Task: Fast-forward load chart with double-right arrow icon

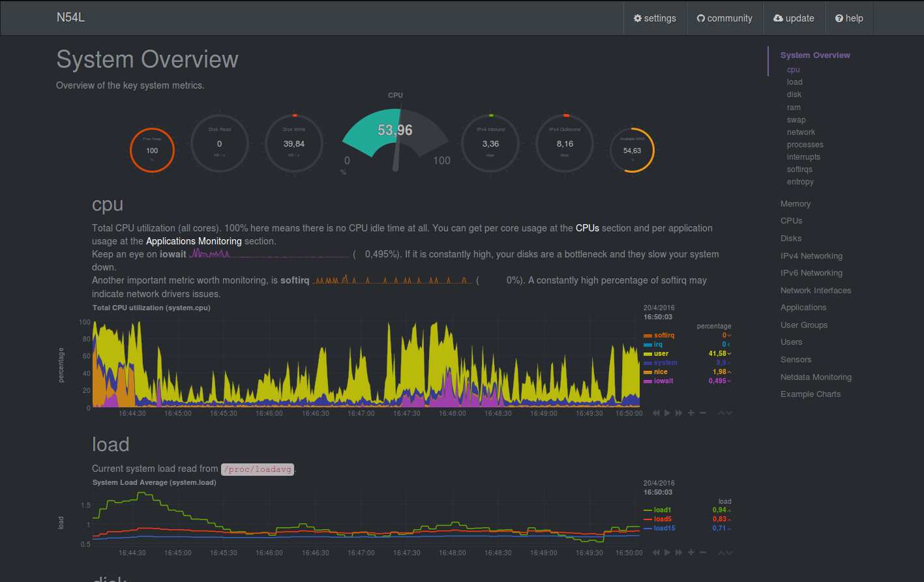Action: (678, 552)
